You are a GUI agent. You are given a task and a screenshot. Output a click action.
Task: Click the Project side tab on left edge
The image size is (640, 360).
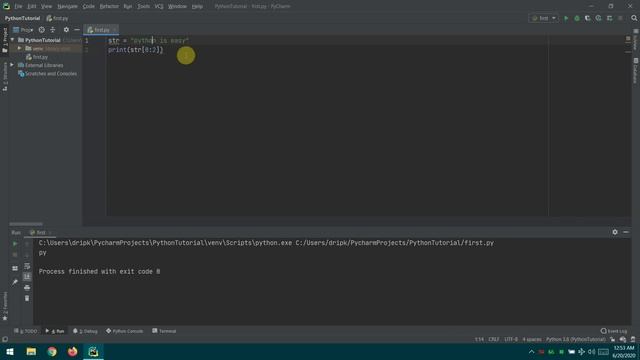point(5,40)
